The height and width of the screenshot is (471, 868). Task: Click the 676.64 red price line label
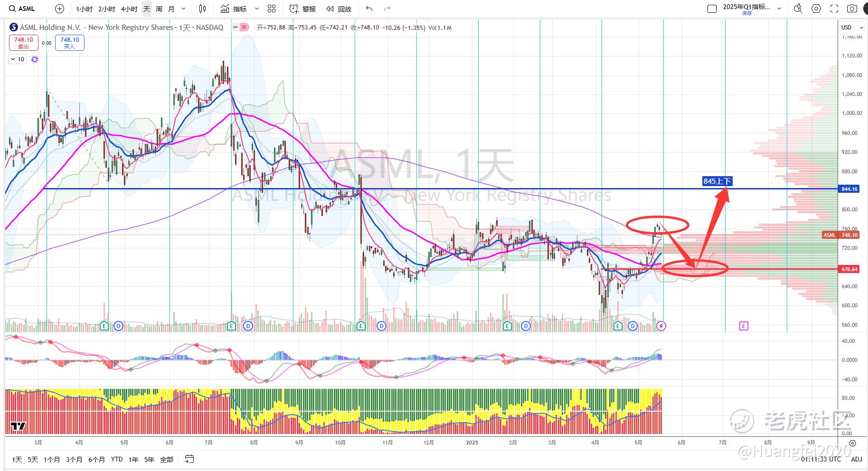point(849,269)
